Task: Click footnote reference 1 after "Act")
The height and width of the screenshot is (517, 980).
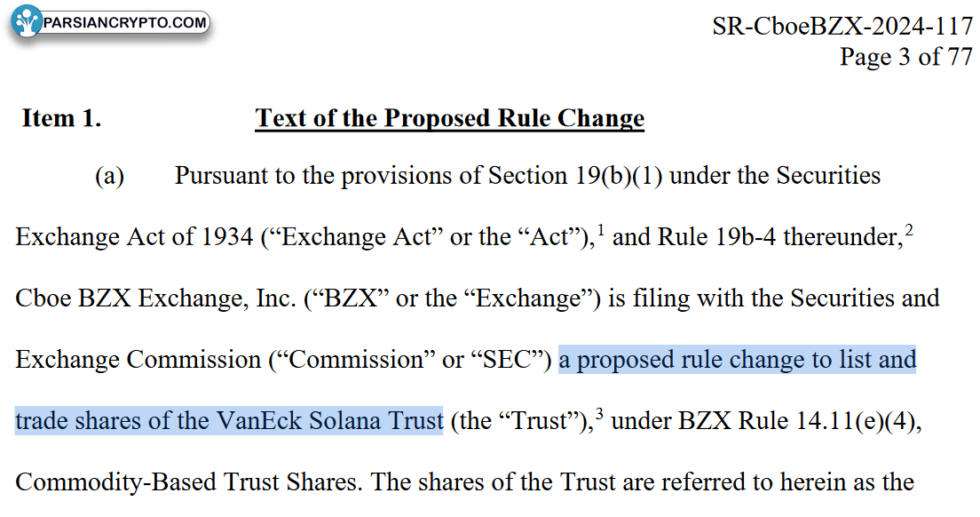Action: point(601,230)
